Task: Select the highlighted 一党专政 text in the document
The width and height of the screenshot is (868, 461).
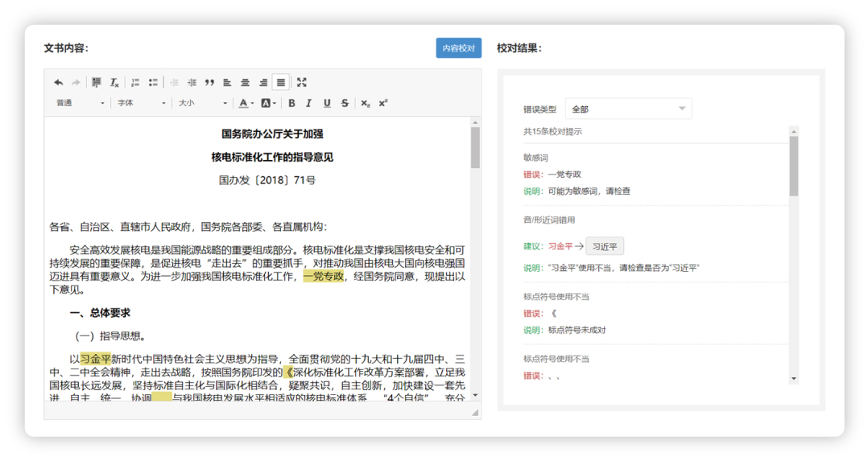Action: pyautogui.click(x=324, y=276)
